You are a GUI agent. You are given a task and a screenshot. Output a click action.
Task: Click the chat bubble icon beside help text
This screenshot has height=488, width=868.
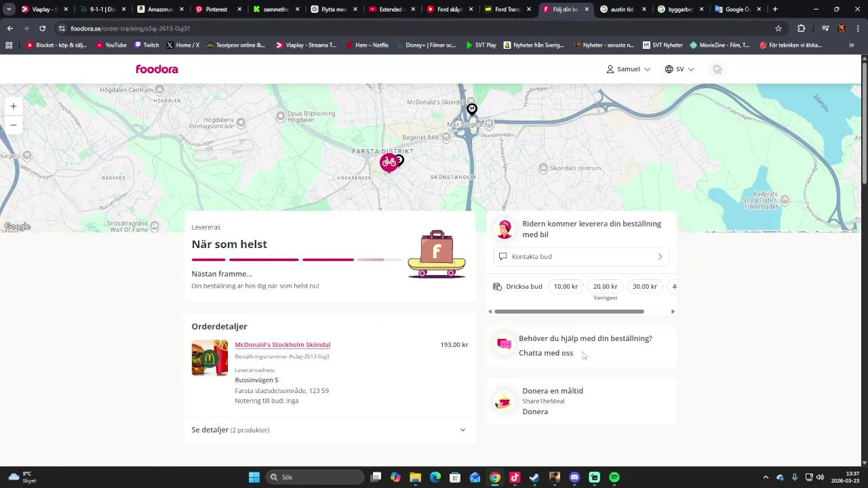(505, 344)
